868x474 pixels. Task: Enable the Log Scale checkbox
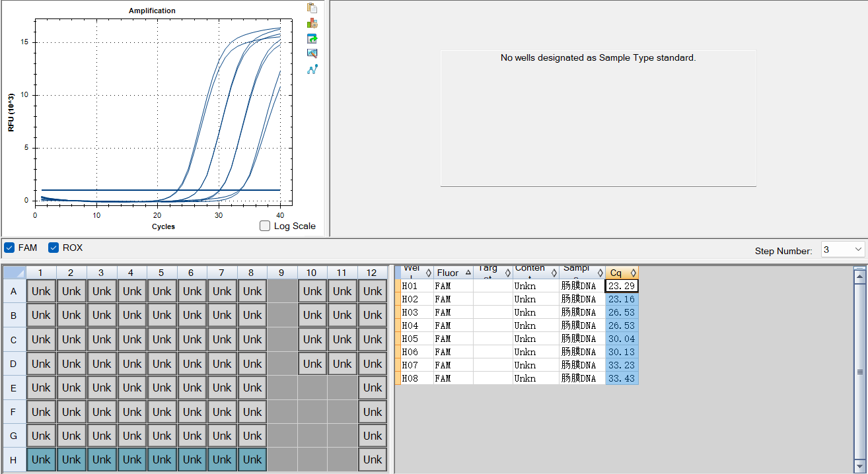(x=265, y=226)
